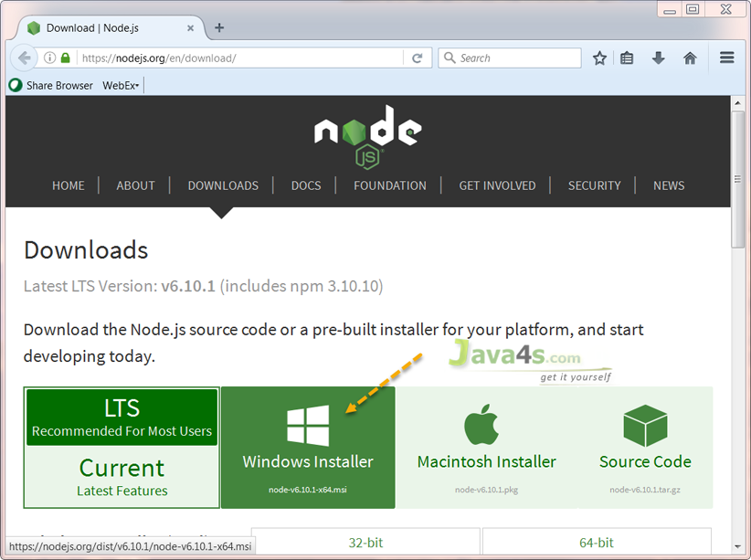Click the search magnifier icon
The image size is (751, 560).
pyautogui.click(x=450, y=58)
